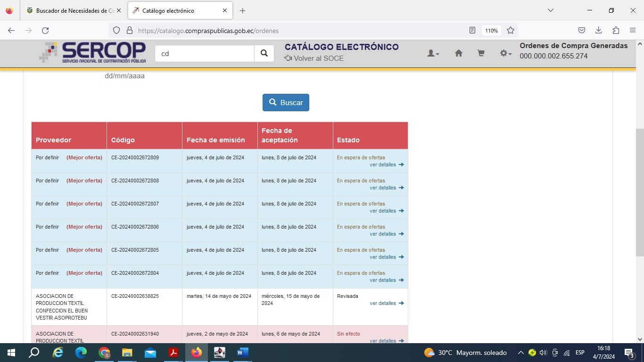Open the extensions puzzle icon

(x=615, y=31)
